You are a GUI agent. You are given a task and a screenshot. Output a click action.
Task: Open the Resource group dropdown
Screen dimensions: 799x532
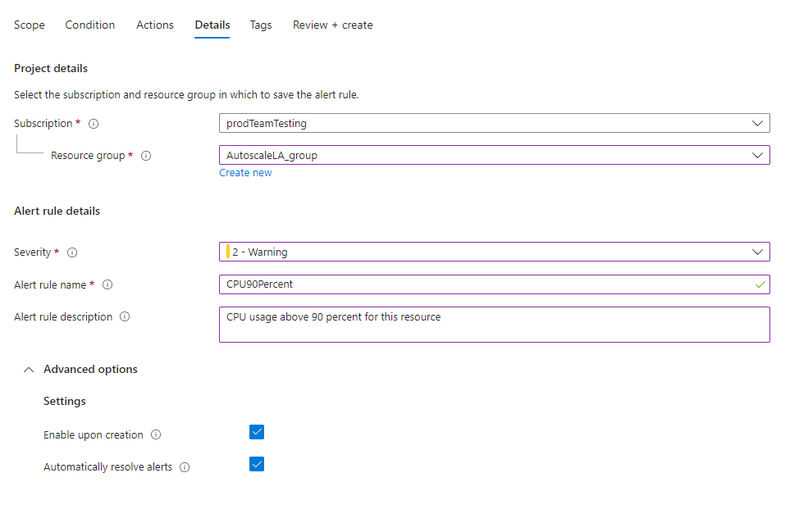[x=494, y=155]
